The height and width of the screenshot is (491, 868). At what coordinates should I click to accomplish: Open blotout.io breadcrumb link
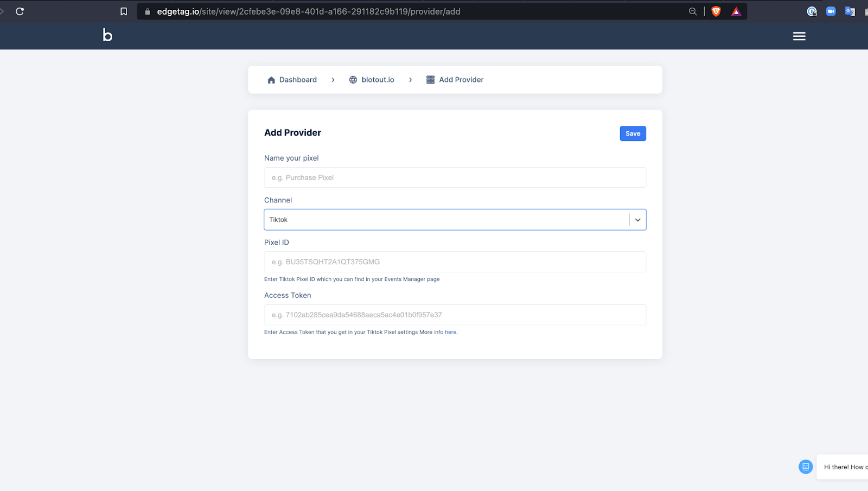(x=378, y=80)
